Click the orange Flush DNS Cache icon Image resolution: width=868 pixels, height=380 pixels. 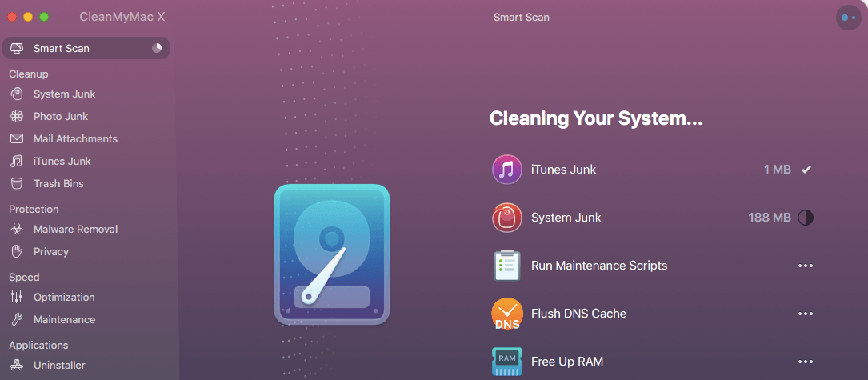click(x=507, y=314)
